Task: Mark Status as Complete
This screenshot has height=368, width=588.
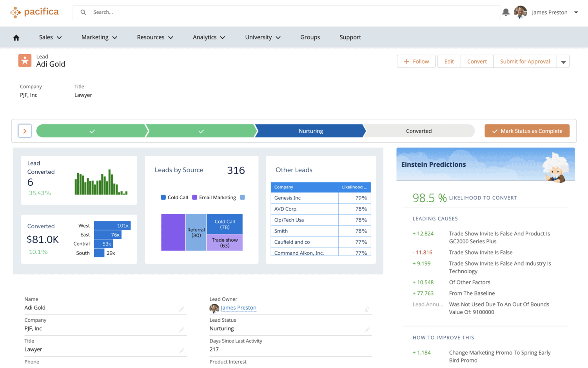Action: [x=527, y=131]
